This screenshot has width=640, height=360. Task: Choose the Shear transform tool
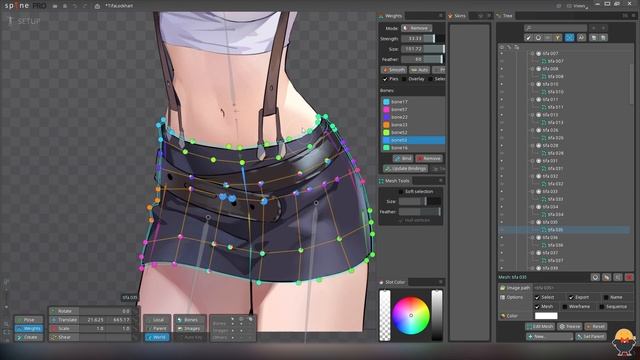(x=64, y=338)
